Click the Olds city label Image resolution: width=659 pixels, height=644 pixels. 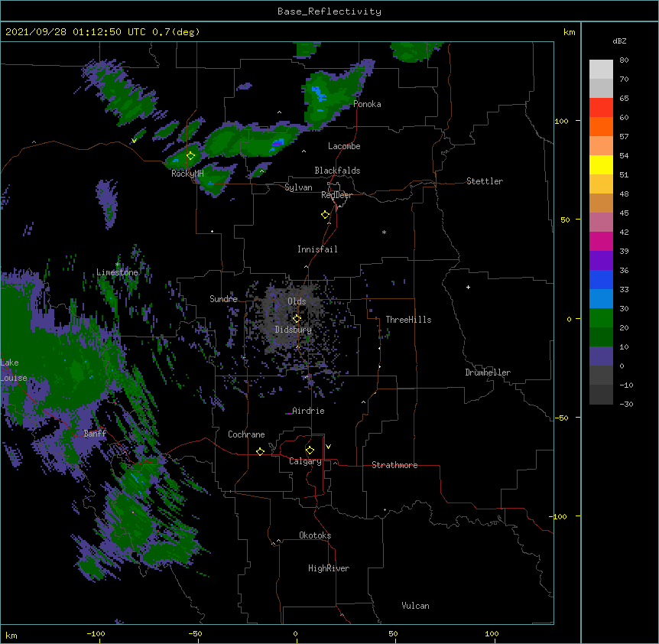click(297, 301)
